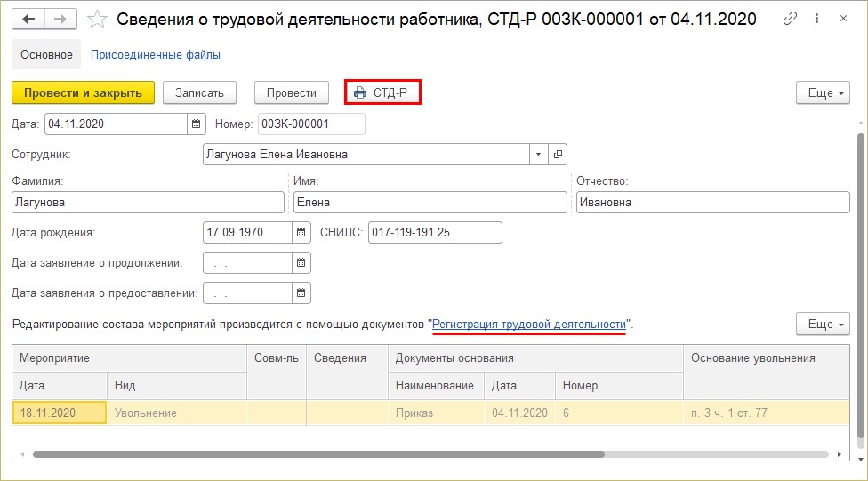Screen dimensions: 868x481
Task: Edit Фамилия field Лагунова
Action: tap(148, 203)
